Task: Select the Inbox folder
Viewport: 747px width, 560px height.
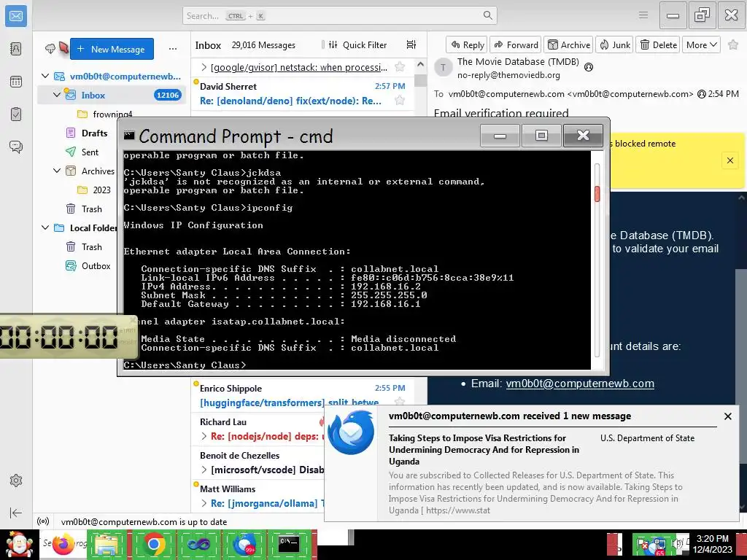Action: 112,95
